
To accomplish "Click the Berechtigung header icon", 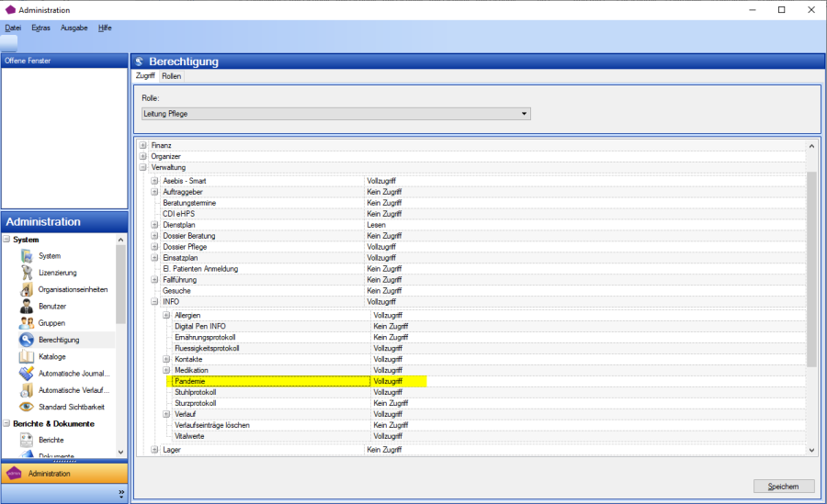I will coord(140,62).
